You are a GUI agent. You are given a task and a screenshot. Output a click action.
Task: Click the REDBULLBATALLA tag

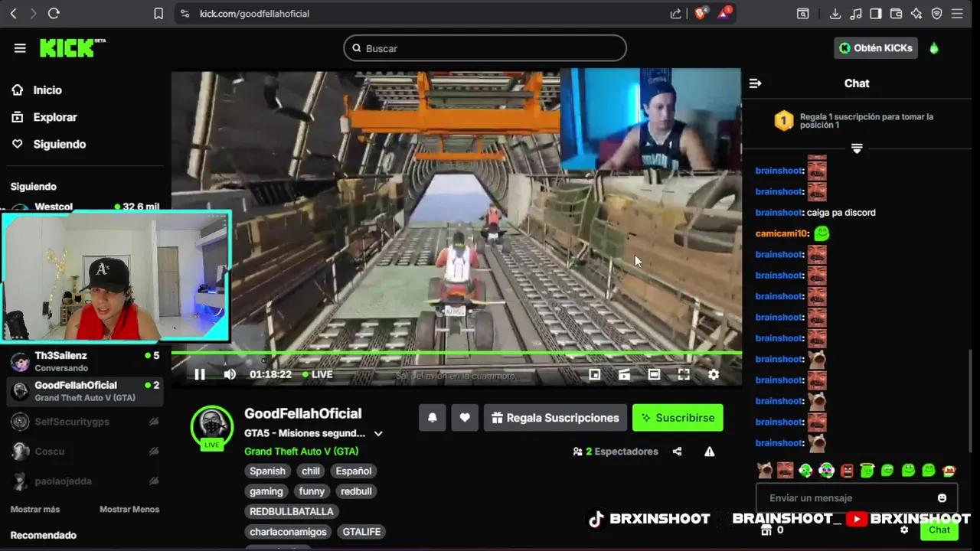[291, 511]
